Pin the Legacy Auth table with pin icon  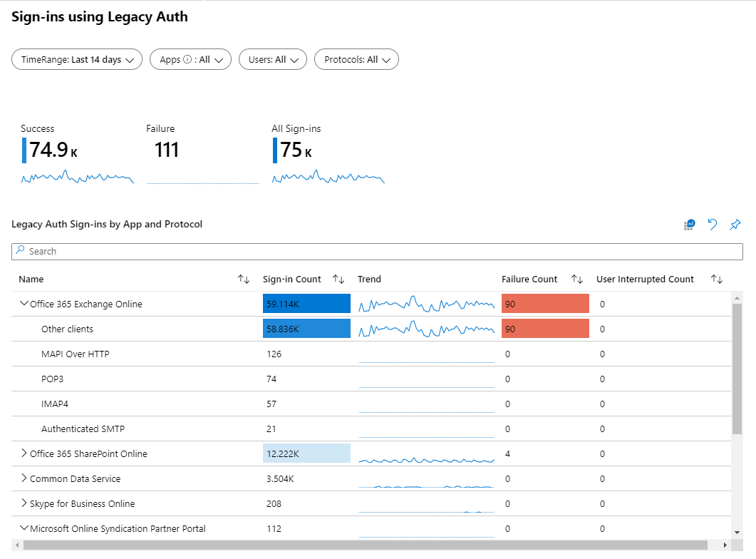coord(735,225)
